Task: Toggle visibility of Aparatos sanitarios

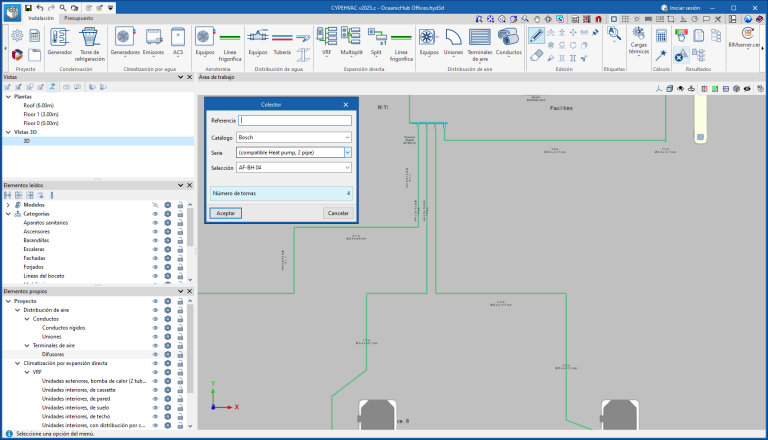Action: click(155, 222)
